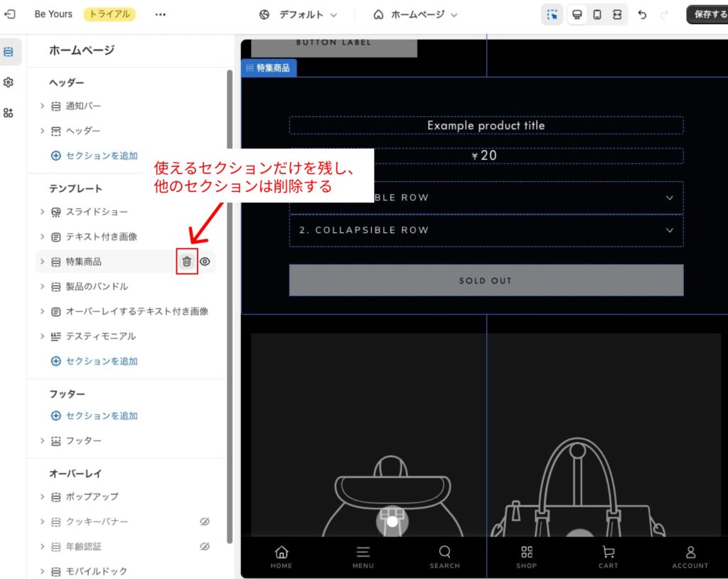Toggle the inspector selection tool icon
This screenshot has height=579, width=728.
coord(552,14)
